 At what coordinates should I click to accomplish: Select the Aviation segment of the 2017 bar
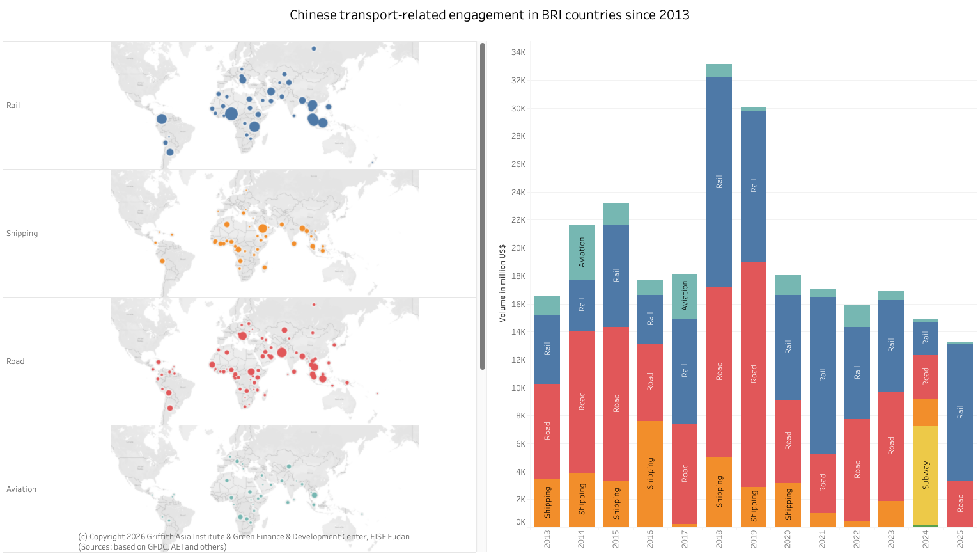pos(684,296)
